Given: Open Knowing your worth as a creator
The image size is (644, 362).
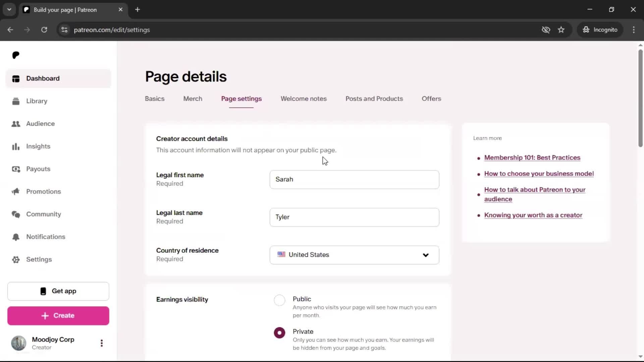Looking at the screenshot, I should [533, 215].
